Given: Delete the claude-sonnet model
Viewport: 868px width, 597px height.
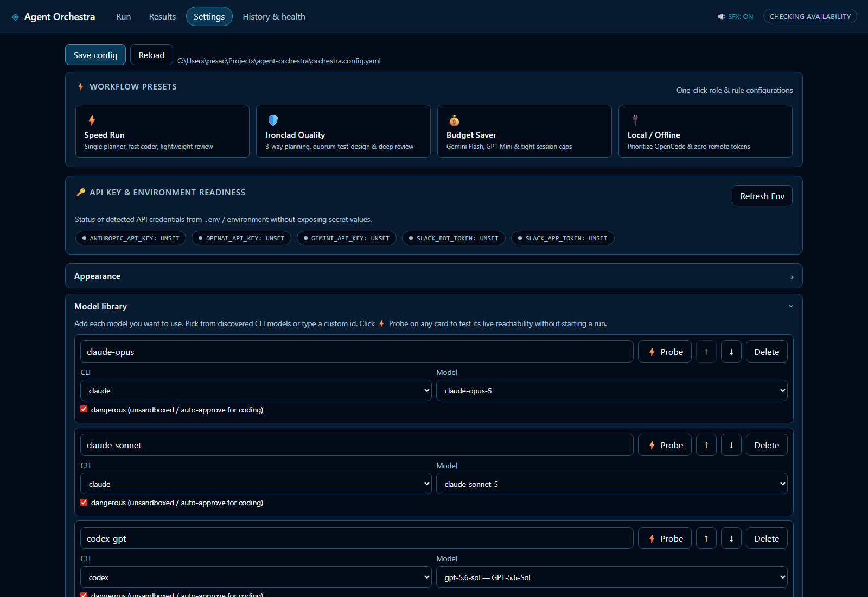Looking at the screenshot, I should [767, 445].
